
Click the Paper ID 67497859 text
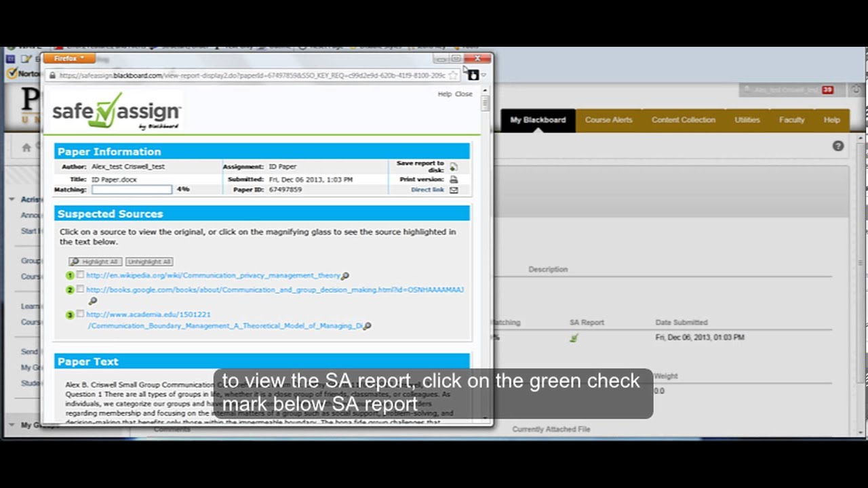[285, 190]
